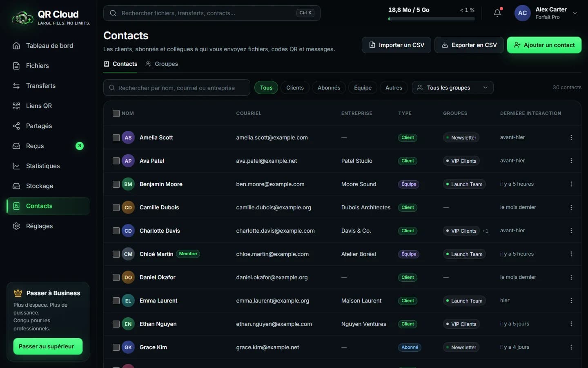Click Passer au supérieur button

[48, 346]
